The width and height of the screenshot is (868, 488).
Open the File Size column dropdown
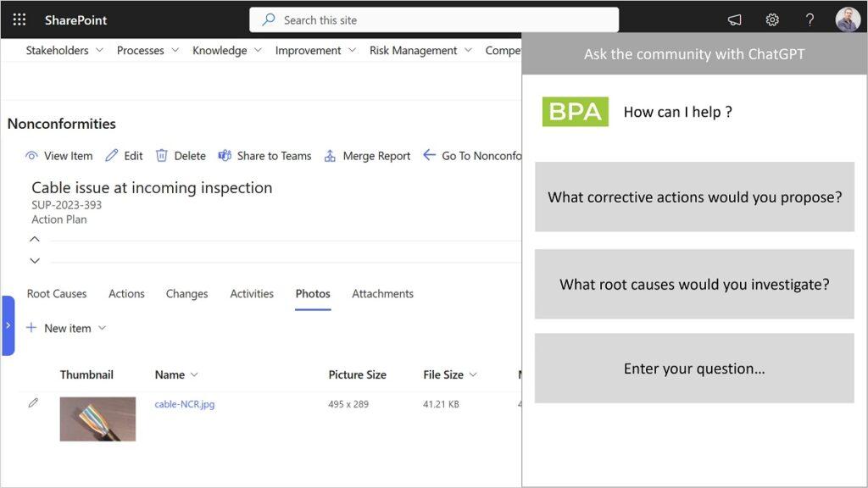tap(473, 374)
